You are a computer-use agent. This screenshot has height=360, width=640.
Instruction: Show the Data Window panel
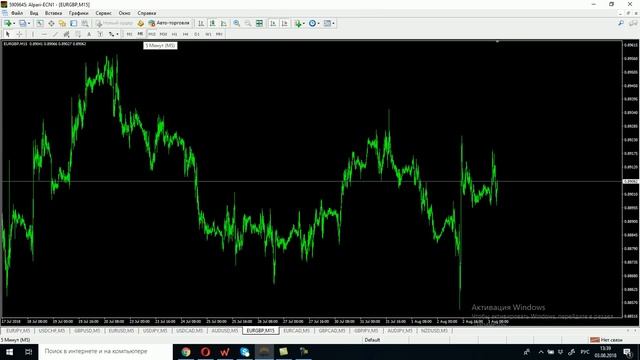[x=51, y=23]
